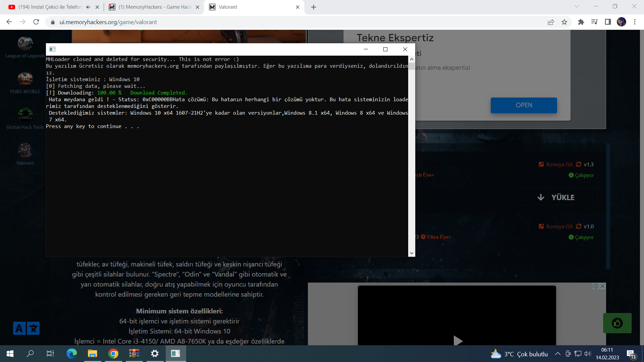The width and height of the screenshot is (644, 362).
Task: Open Chrome three-dot menu
Action: coord(635,22)
